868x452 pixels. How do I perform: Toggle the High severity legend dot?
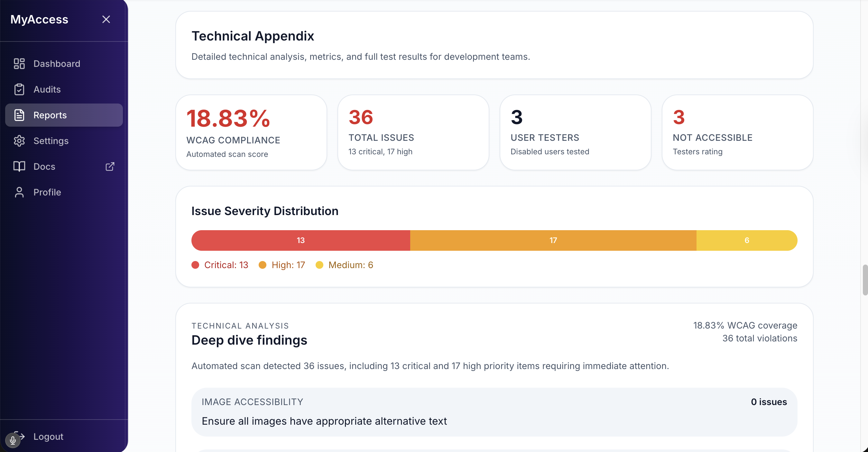[263, 265]
